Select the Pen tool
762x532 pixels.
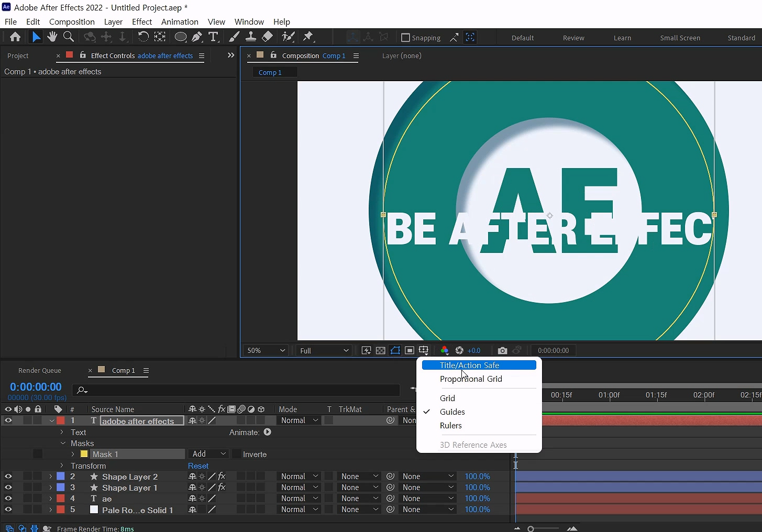pyautogui.click(x=197, y=37)
